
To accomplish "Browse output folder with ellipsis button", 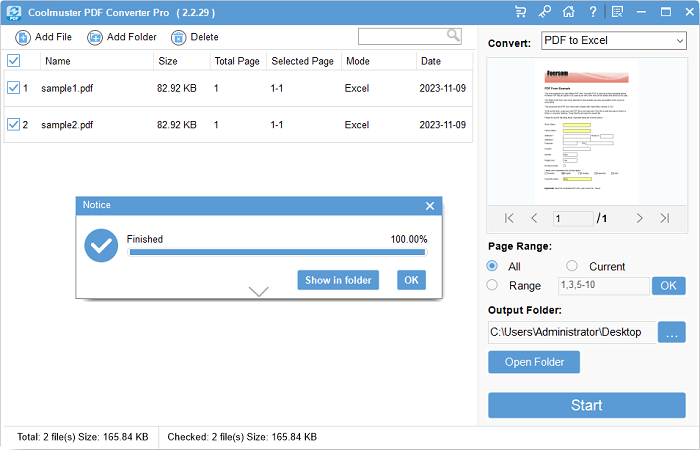I will click(671, 332).
